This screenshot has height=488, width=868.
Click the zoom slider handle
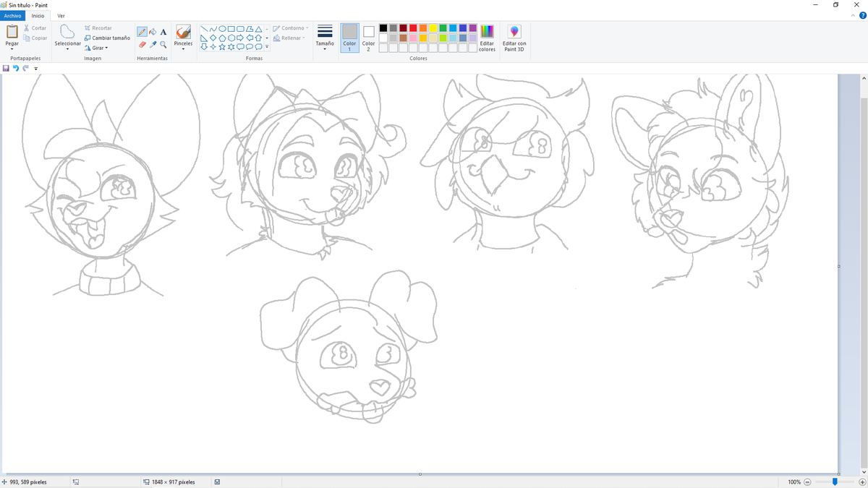835,481
